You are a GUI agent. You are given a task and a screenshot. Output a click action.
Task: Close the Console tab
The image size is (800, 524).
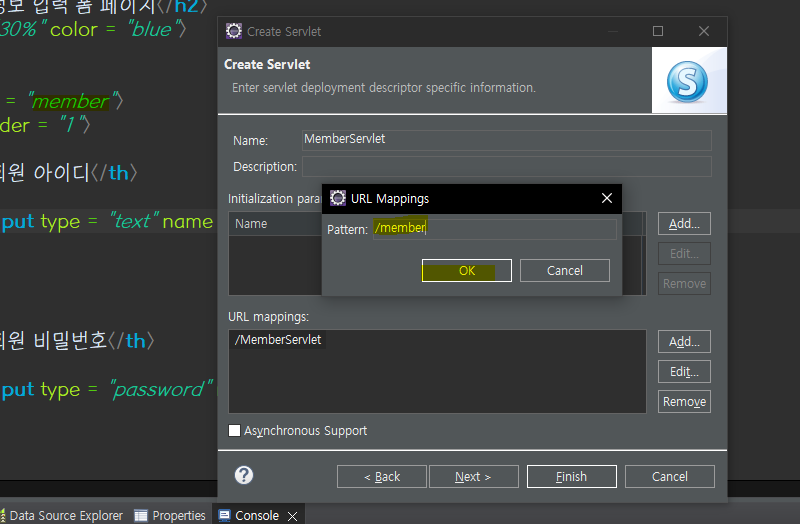[x=292, y=516]
